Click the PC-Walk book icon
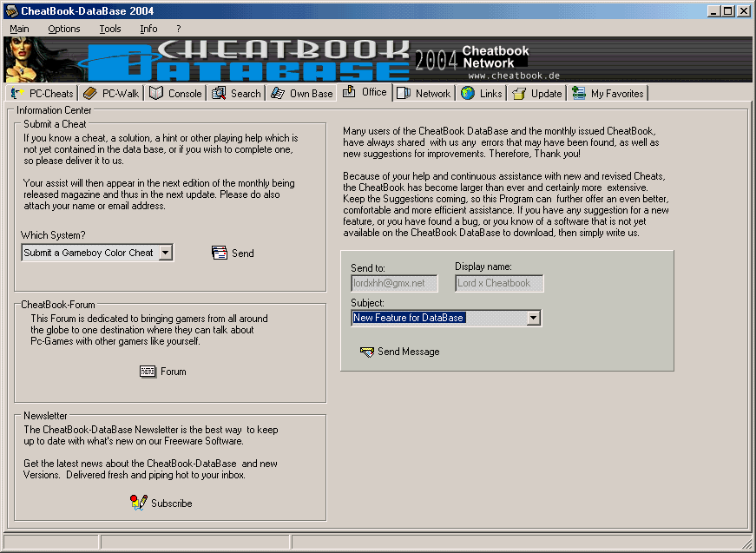The height and width of the screenshot is (553, 756). [x=90, y=94]
